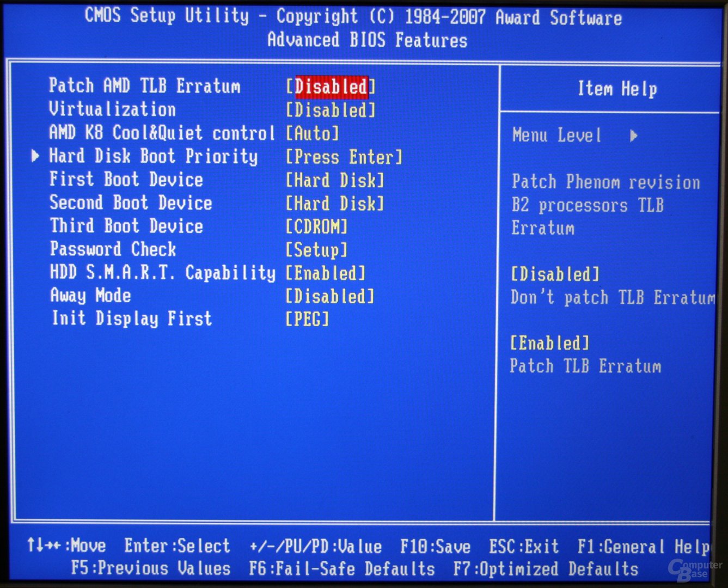The height and width of the screenshot is (588, 728).
Task: Open the Hard Disk Boot Priority submenu
Action: pyautogui.click(x=154, y=156)
